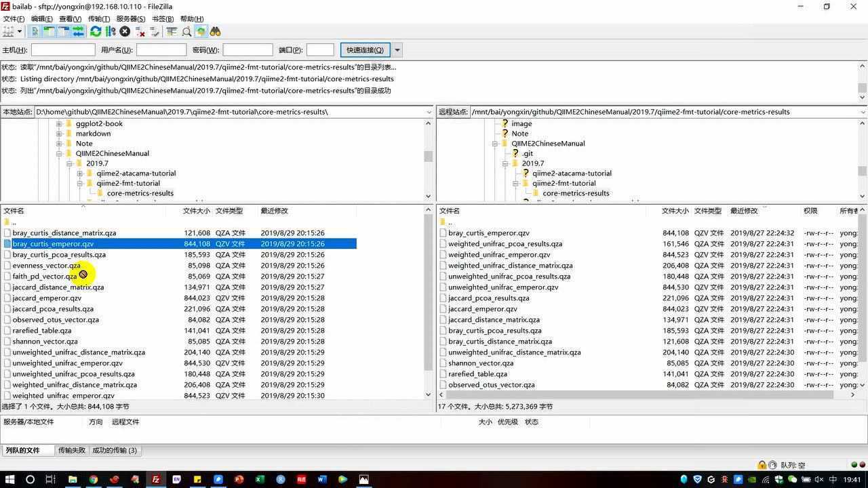
Task: Select local Note folder in tree
Action: (84, 144)
